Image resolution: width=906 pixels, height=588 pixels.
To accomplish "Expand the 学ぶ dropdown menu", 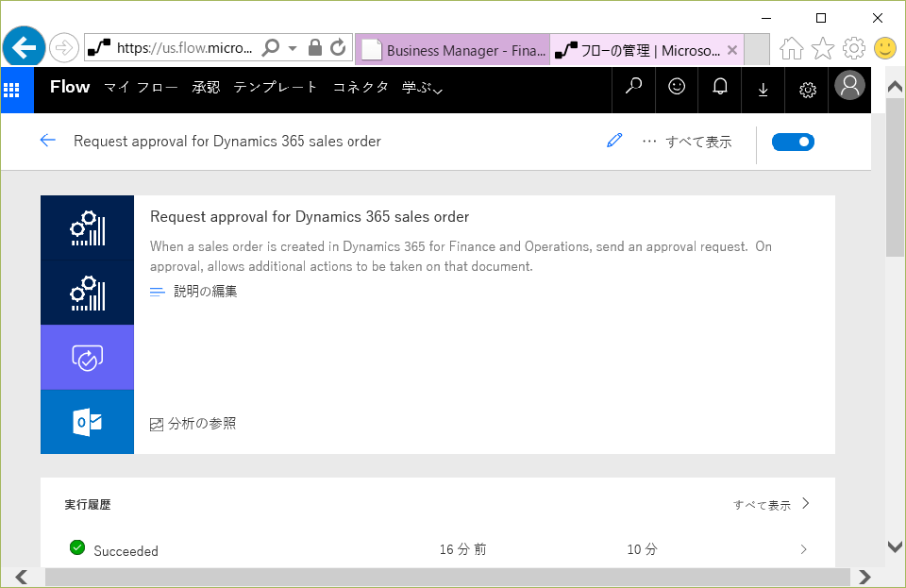I will point(423,87).
